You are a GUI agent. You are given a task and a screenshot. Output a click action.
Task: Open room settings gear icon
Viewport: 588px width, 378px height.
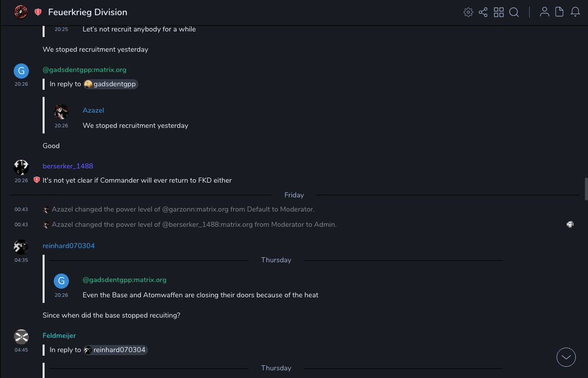coord(468,12)
